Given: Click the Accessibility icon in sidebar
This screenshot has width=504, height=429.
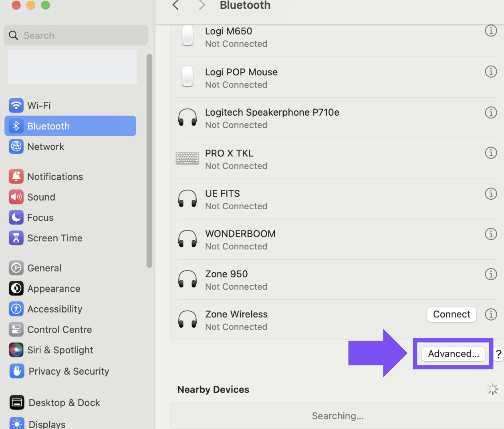Looking at the screenshot, I should click(16, 309).
